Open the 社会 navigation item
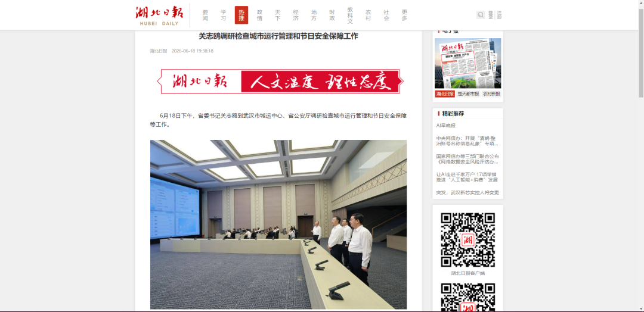The height and width of the screenshot is (312, 644). pyautogui.click(x=386, y=15)
